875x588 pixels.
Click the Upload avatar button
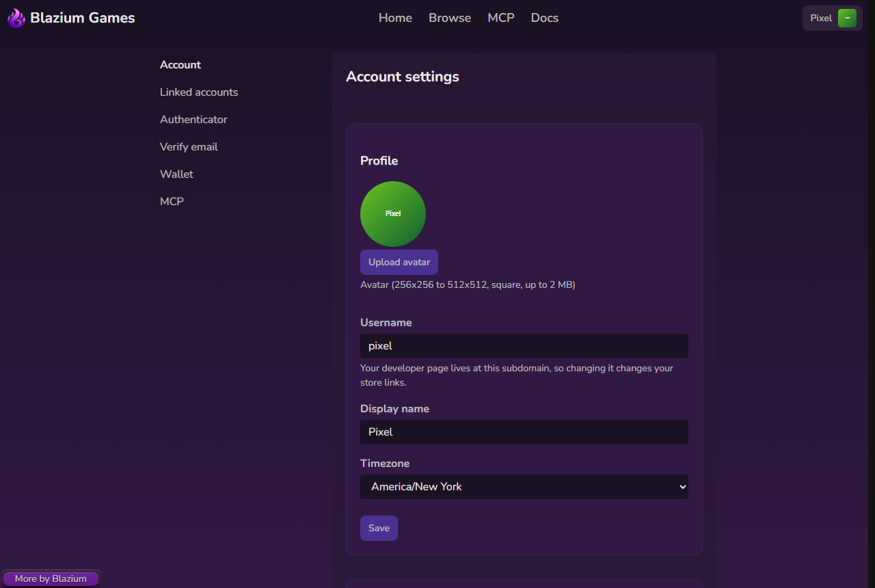[x=399, y=263]
